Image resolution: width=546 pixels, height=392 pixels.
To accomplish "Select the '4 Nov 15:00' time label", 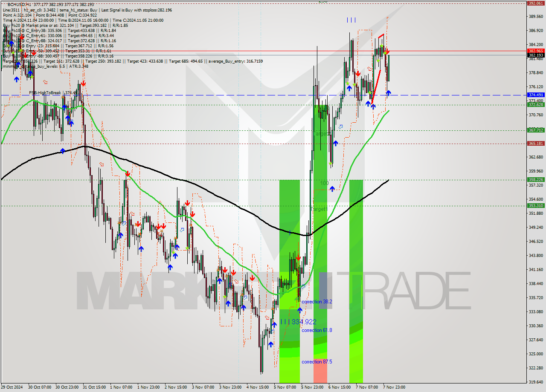I will coord(258,387).
